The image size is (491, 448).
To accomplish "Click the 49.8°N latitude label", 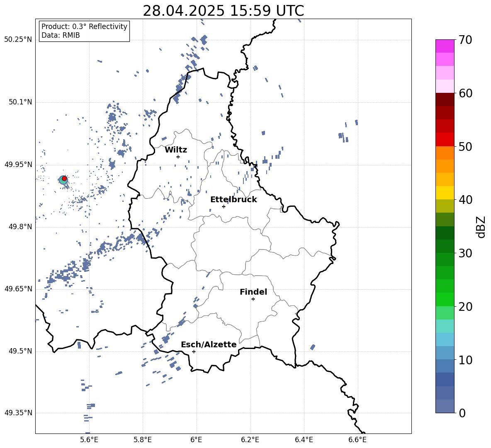I will click(x=20, y=227).
